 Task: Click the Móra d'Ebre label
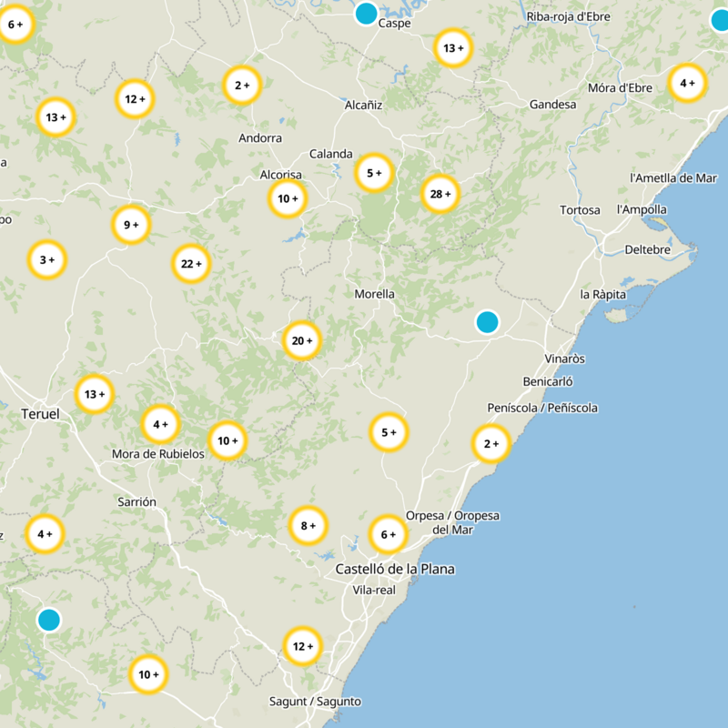tap(621, 87)
